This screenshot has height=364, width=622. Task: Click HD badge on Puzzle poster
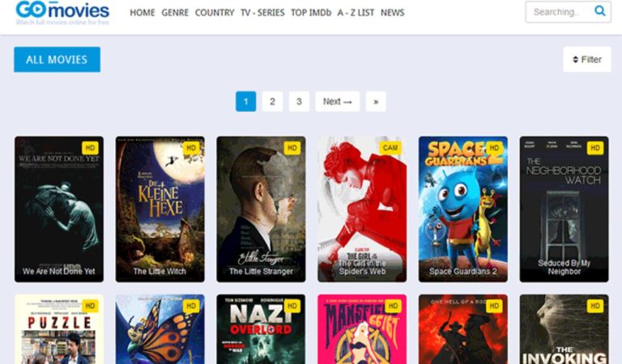pyautogui.click(x=90, y=306)
